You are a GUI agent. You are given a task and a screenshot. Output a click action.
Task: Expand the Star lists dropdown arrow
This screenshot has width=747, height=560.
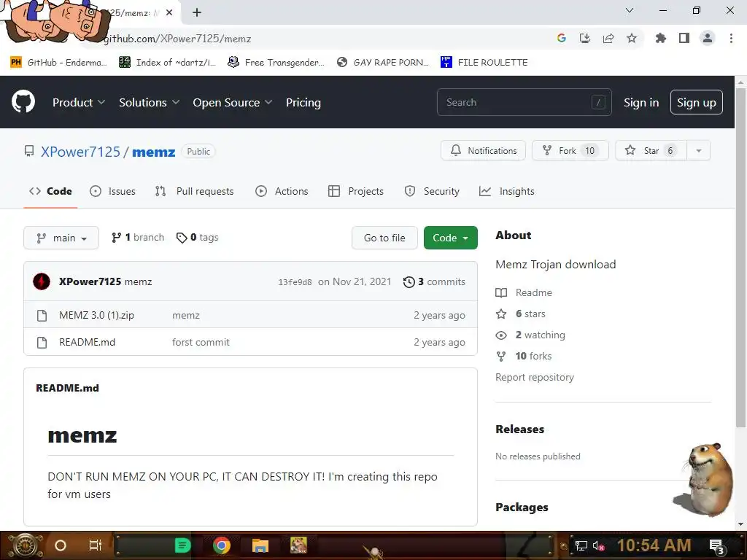pos(699,150)
